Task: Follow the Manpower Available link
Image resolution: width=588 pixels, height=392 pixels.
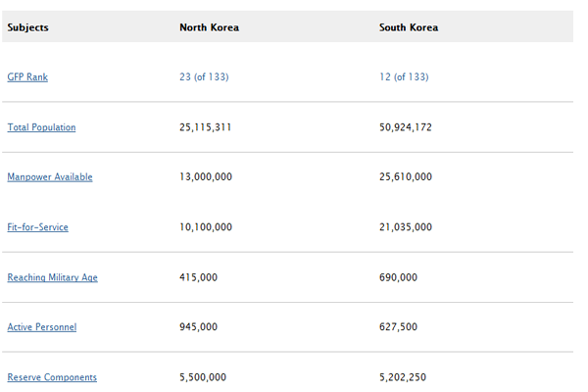Action: pos(50,177)
